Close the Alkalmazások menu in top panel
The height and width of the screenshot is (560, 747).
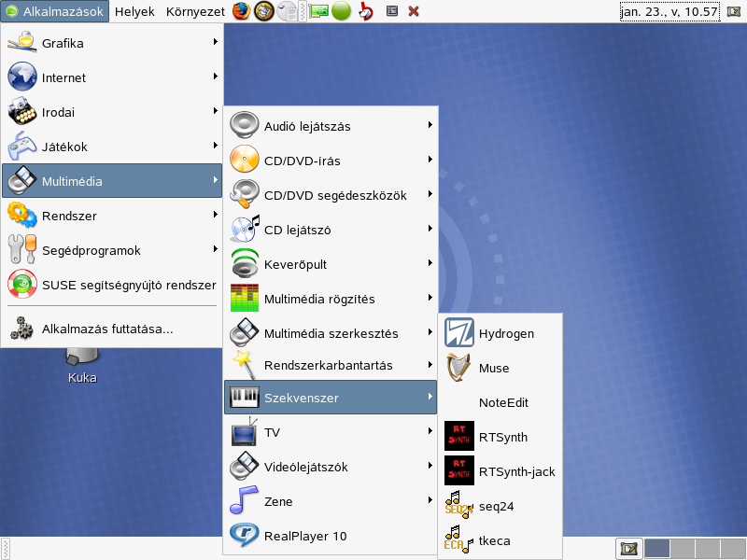55,11
